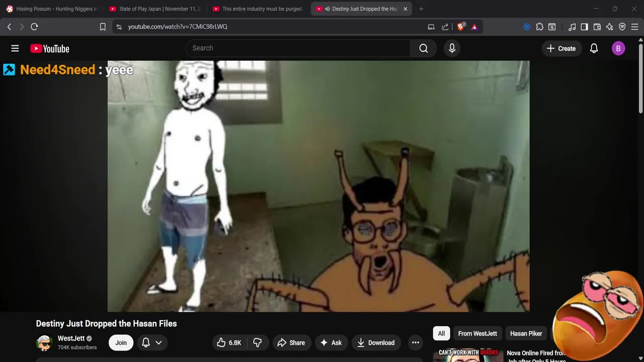Image resolution: width=644 pixels, height=362 pixels.
Task: Switch to the Hissing Possum tab
Action: click(x=52, y=9)
